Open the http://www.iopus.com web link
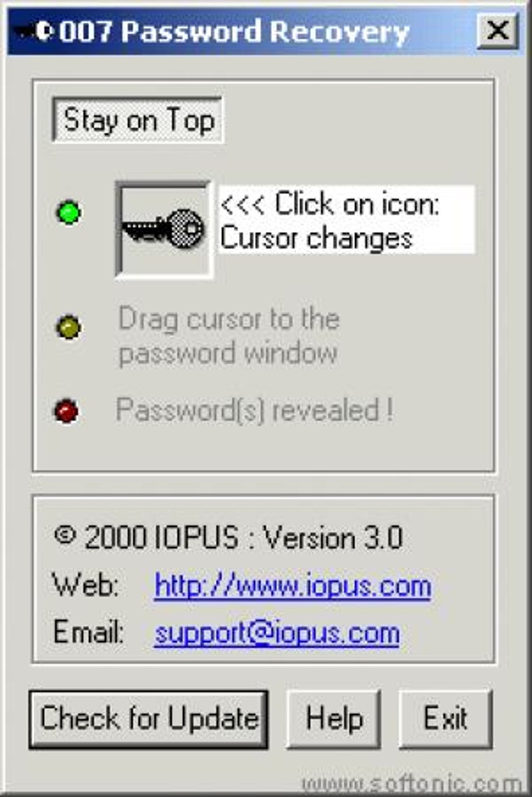532x797 pixels. (x=293, y=586)
